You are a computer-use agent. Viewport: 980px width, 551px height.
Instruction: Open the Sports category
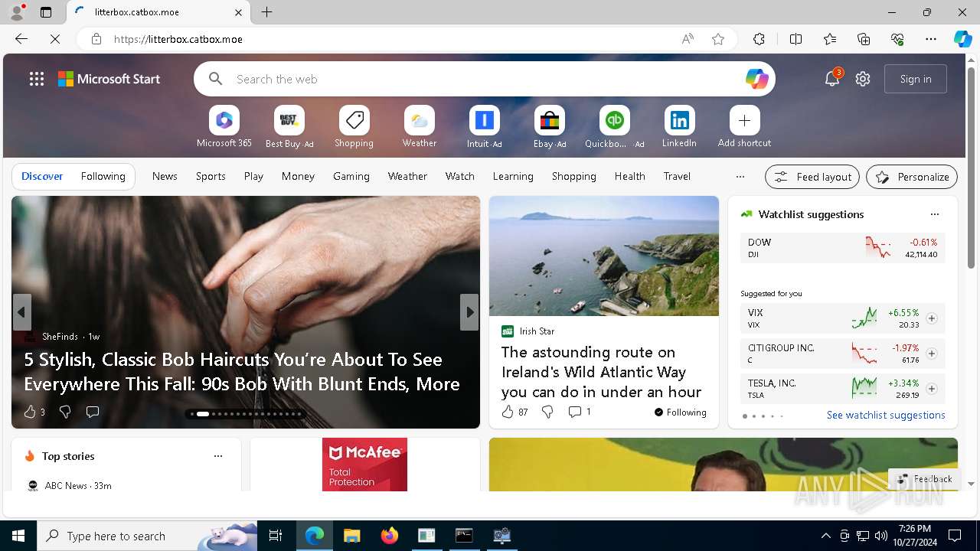tap(211, 176)
